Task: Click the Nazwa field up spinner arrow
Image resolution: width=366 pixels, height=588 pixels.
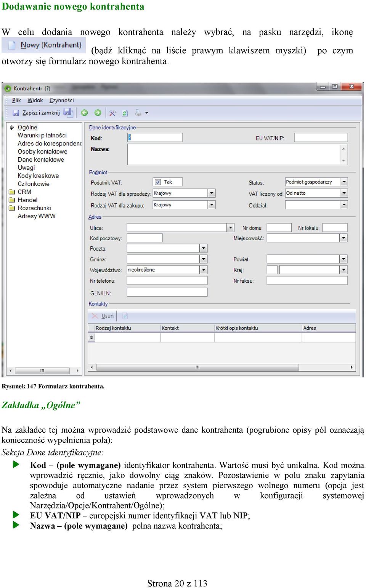Action: (344, 149)
